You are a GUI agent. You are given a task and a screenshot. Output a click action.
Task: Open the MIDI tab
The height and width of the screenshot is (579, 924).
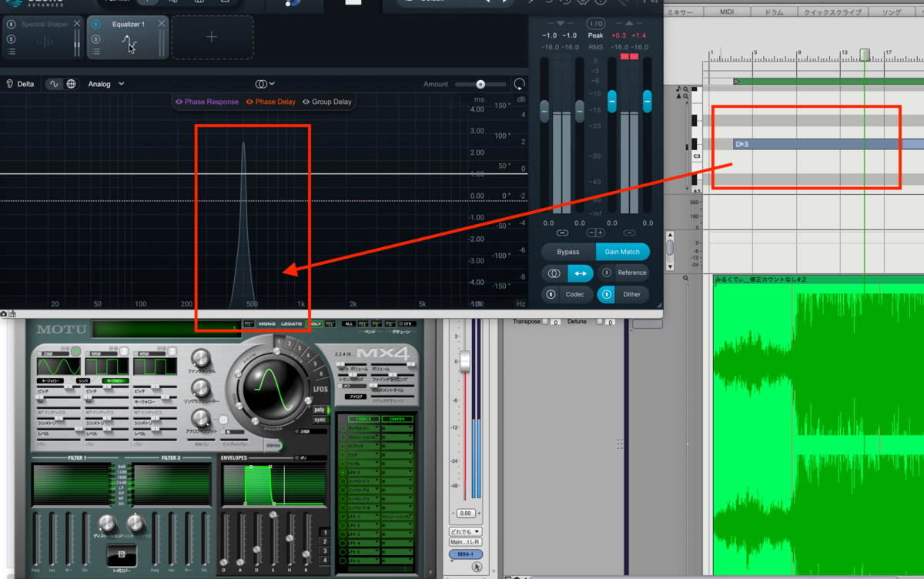coord(727,12)
